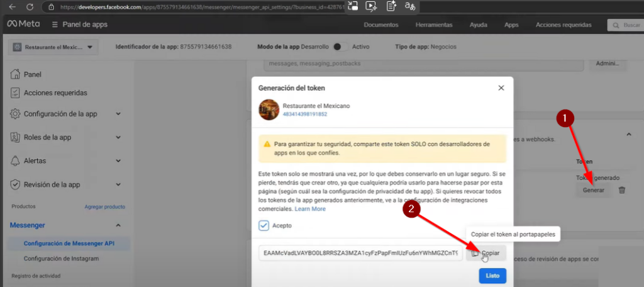This screenshot has height=287, width=644.
Task: Open Herramientas in top navigation
Action: point(434,25)
